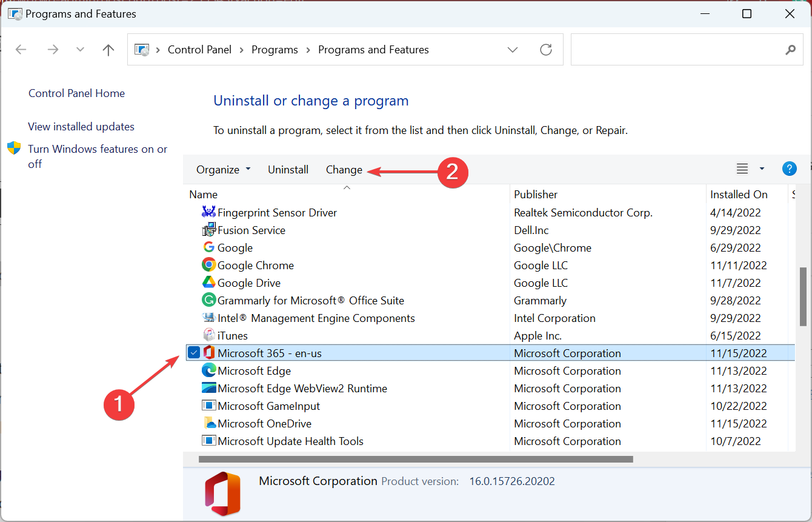Click the Apple Inc. publisher cell
The width and height of the screenshot is (812, 522).
coord(538,336)
